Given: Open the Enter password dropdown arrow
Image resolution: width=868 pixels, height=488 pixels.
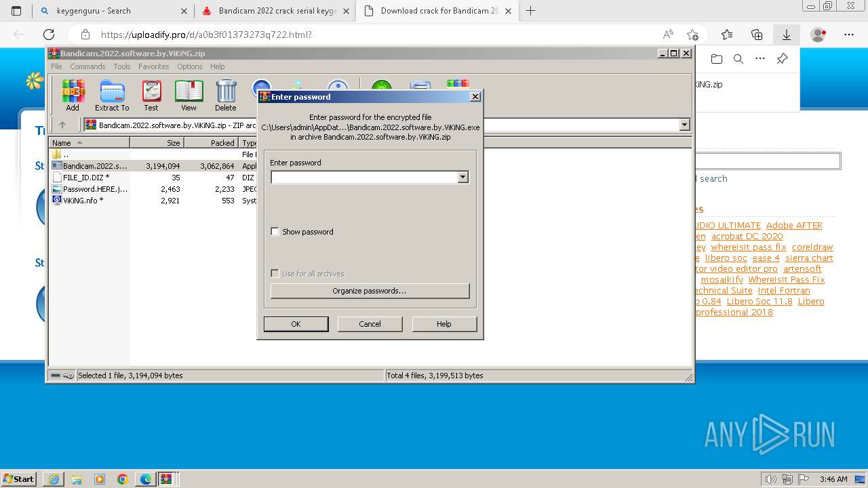Looking at the screenshot, I should coord(463,177).
